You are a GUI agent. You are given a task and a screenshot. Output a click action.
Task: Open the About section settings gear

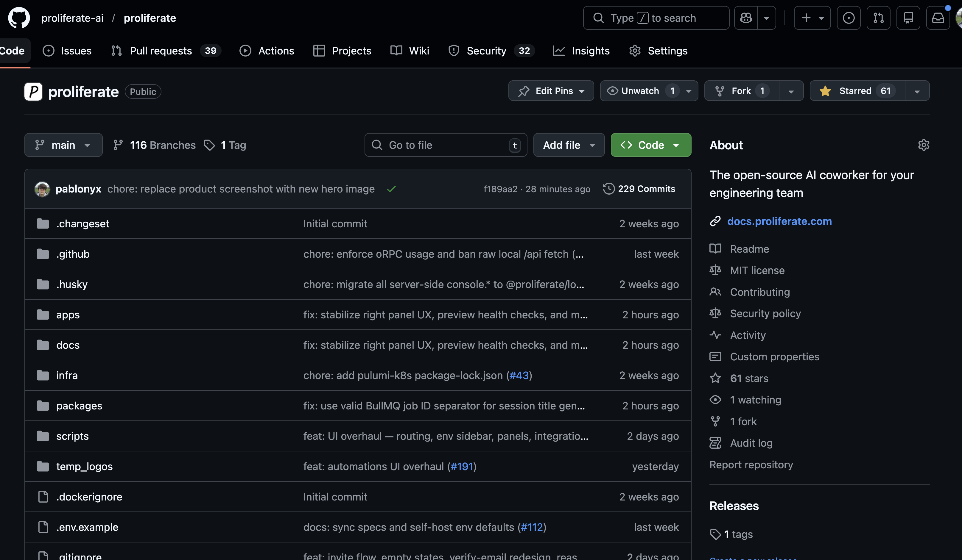[x=924, y=145]
